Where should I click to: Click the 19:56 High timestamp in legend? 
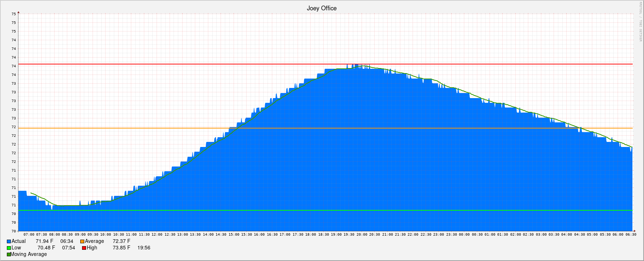(x=144, y=248)
